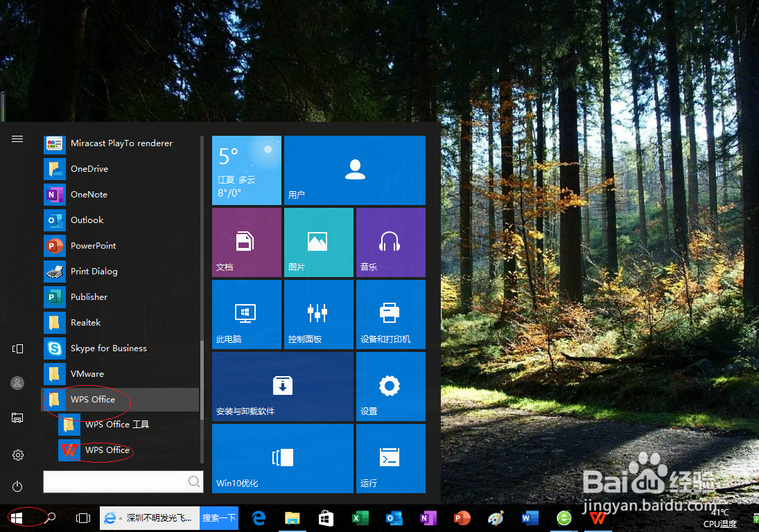Image resolution: width=759 pixels, height=532 pixels.
Task: Open settings gear in start sidebar
Action: [x=17, y=455]
